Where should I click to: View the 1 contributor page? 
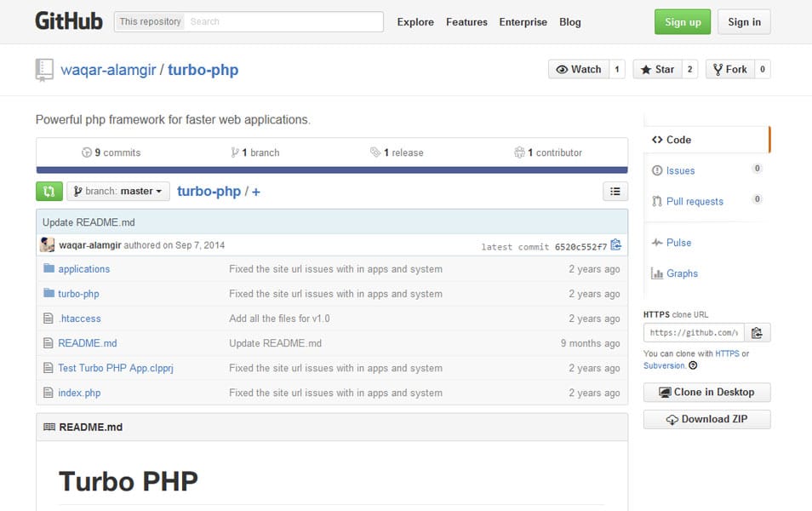[x=548, y=152]
